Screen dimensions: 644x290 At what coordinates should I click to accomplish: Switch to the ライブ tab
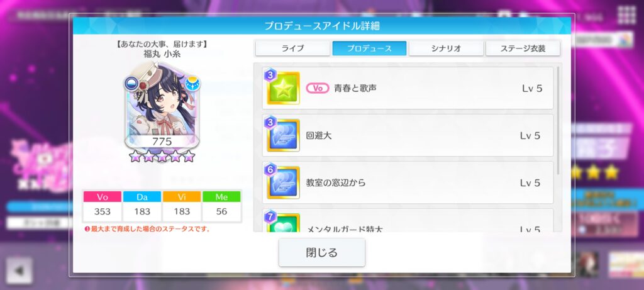[292, 48]
